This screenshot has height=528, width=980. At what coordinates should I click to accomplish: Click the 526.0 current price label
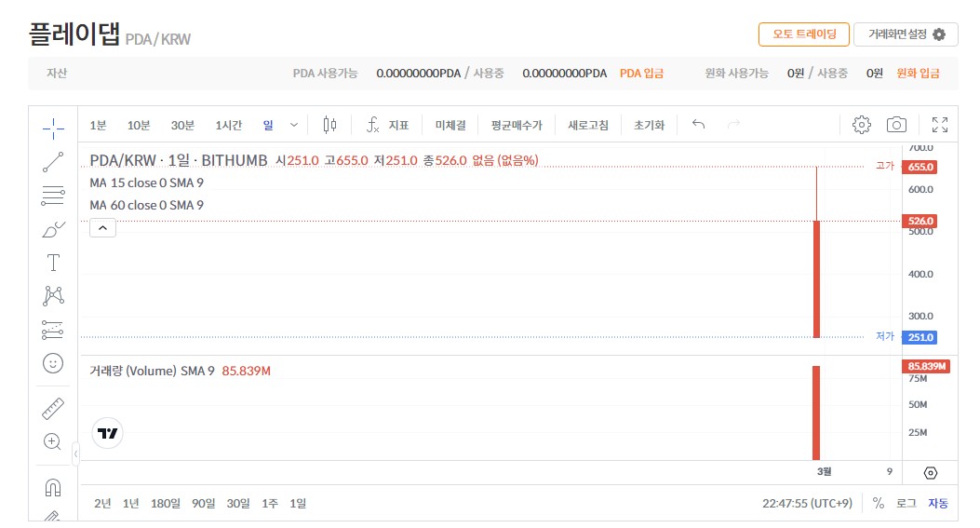tap(920, 221)
